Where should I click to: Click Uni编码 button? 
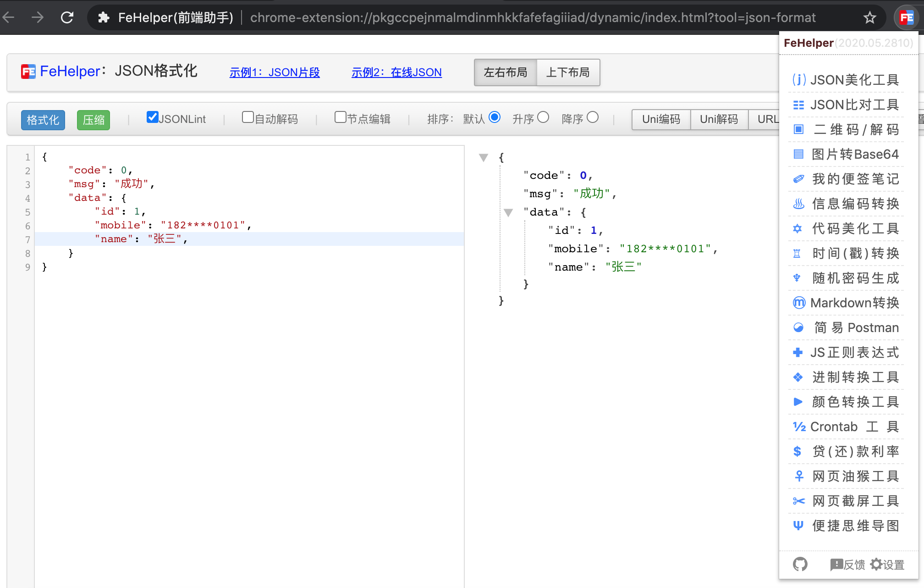click(x=661, y=119)
